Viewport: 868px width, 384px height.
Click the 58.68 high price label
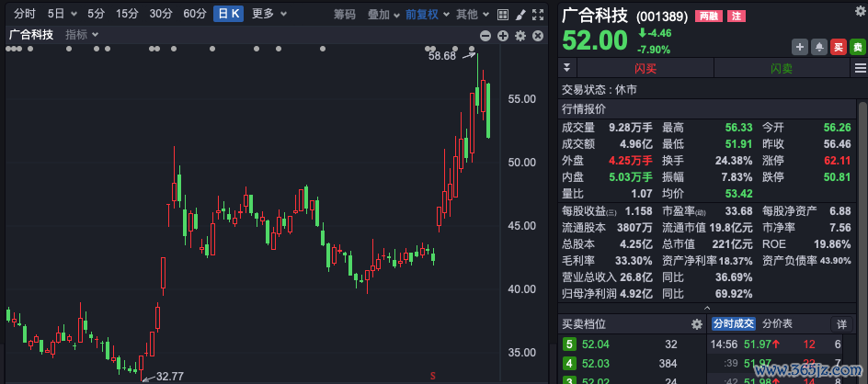441,56
